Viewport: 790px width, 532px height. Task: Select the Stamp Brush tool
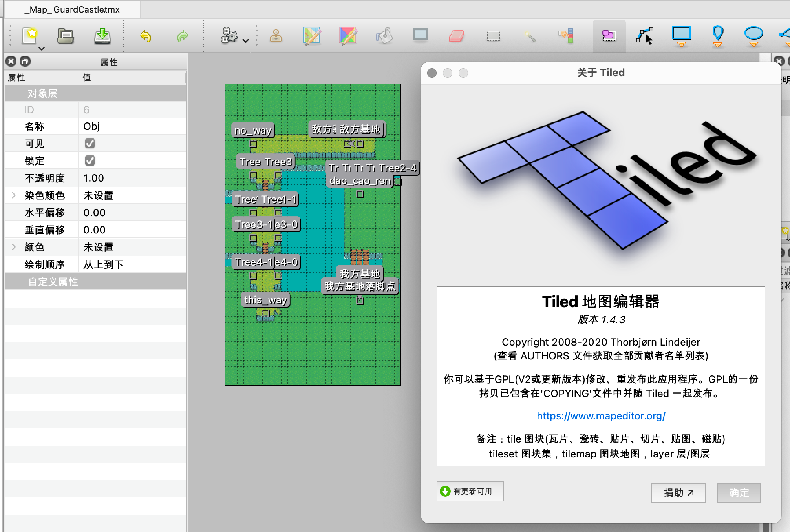point(276,36)
